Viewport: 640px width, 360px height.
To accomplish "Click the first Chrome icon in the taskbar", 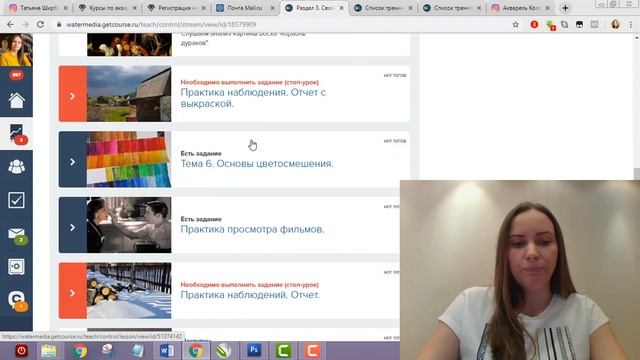I will 80,351.
